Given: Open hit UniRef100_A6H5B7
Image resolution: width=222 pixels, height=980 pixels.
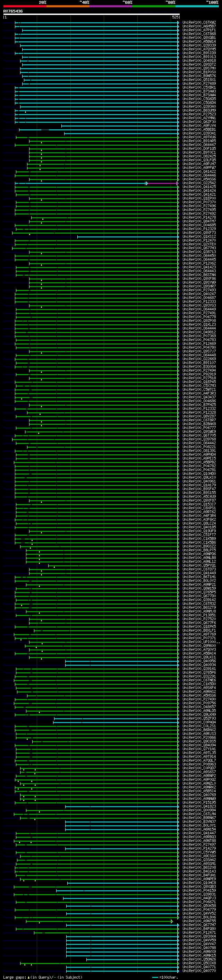Looking at the screenshot, I should [199, 26].
